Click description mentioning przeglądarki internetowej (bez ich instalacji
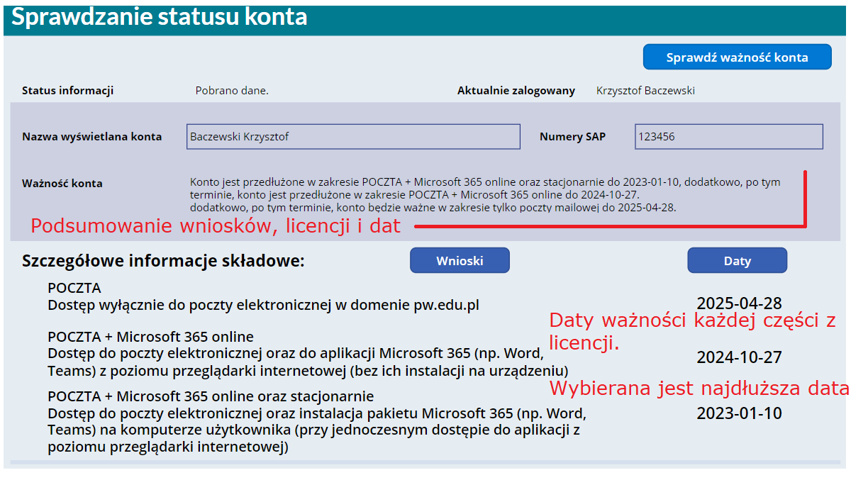The image size is (868, 480). click(308, 362)
